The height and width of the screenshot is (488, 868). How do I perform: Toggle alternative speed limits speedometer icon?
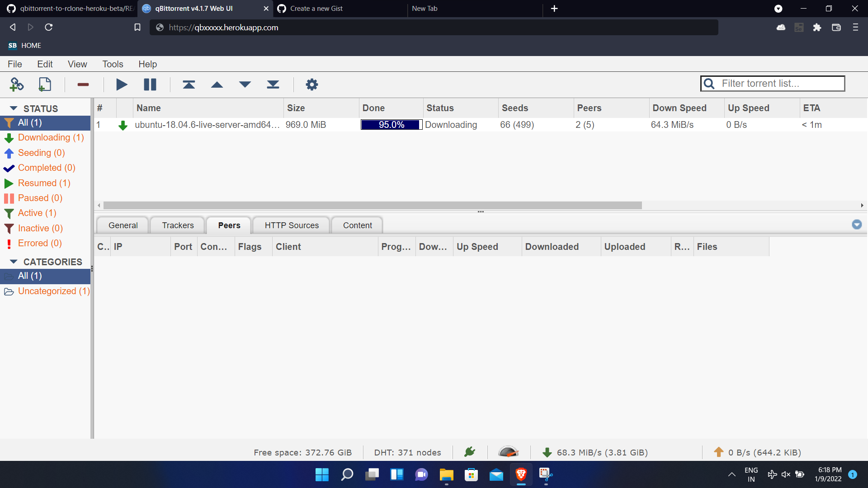click(508, 452)
